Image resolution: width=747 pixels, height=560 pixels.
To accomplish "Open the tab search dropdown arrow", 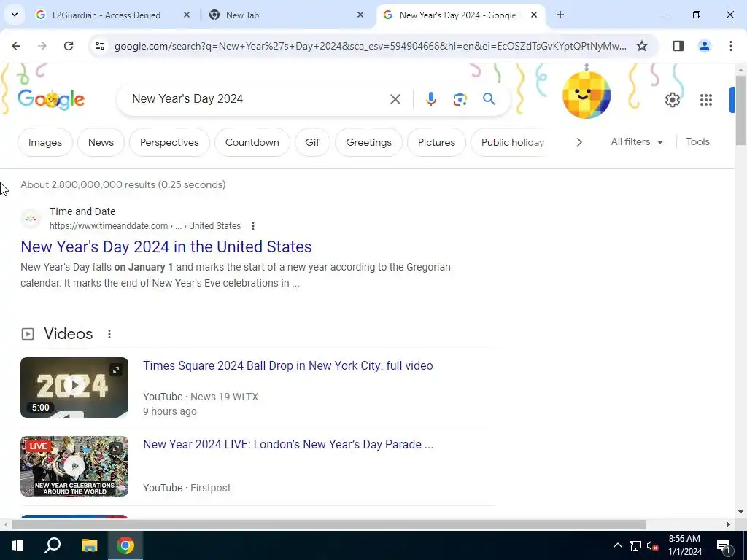I will (x=15, y=15).
